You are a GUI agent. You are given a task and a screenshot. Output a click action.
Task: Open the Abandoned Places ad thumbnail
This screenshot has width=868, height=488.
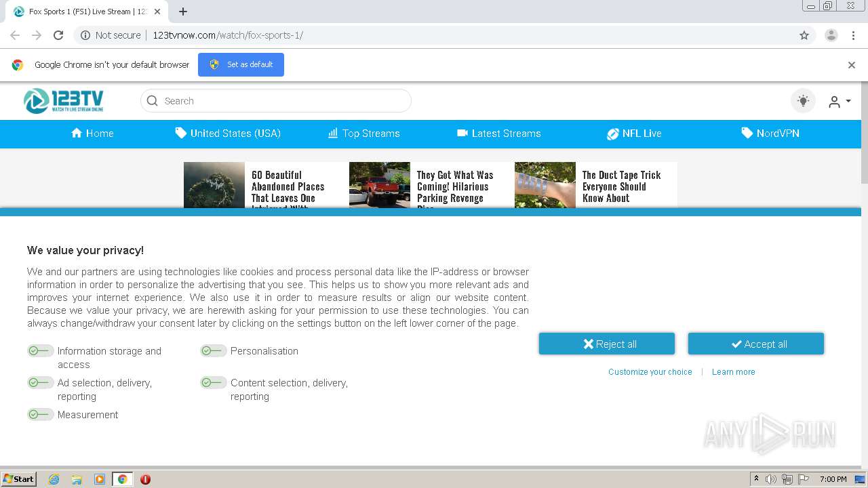click(214, 185)
